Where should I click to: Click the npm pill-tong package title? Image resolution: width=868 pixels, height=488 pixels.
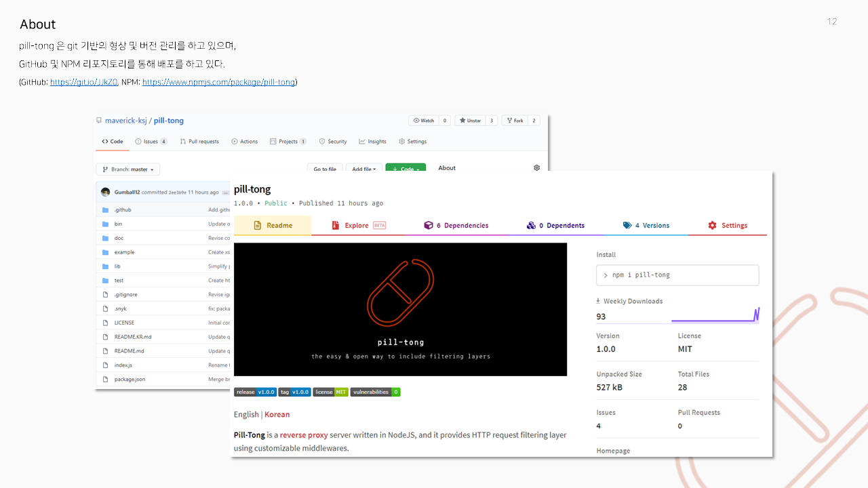tap(252, 189)
